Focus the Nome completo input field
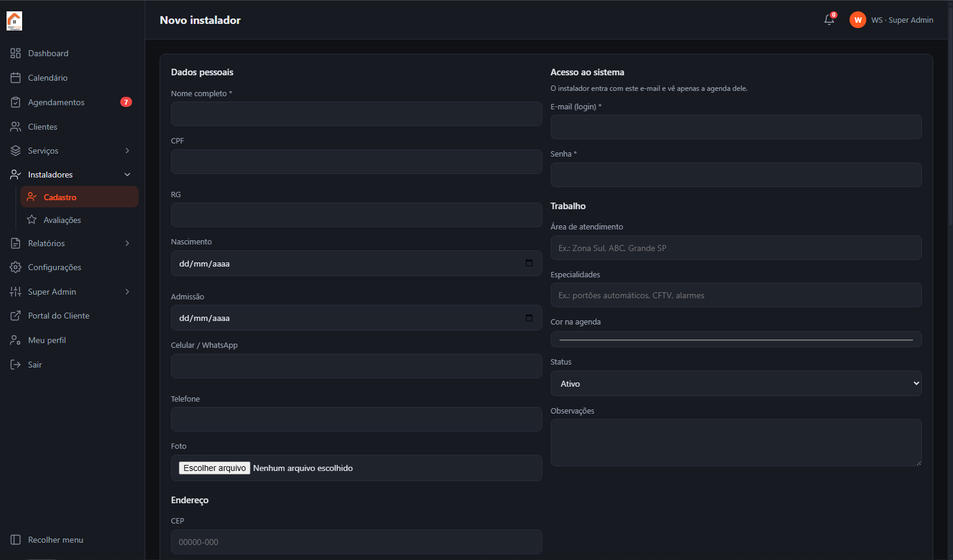Screen dimensions: 953x560 (356, 114)
